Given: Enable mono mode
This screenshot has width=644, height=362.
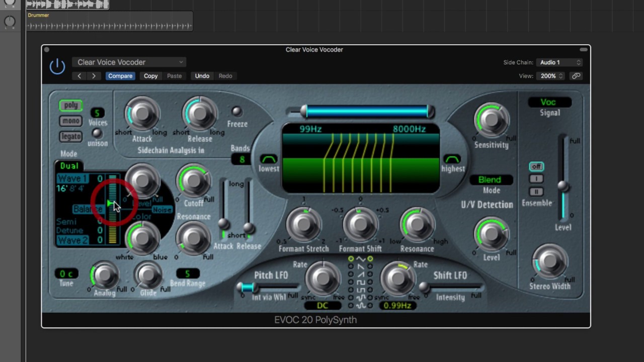Looking at the screenshot, I should pyautogui.click(x=71, y=121).
